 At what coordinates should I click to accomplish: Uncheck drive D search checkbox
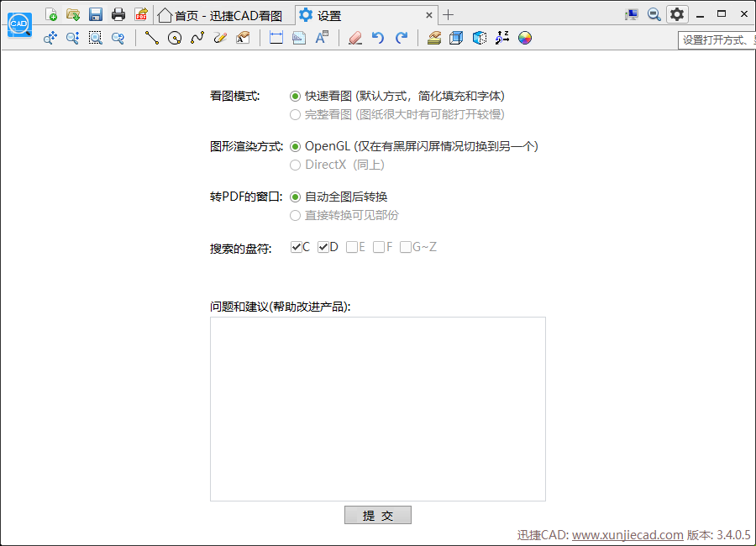pyautogui.click(x=323, y=247)
